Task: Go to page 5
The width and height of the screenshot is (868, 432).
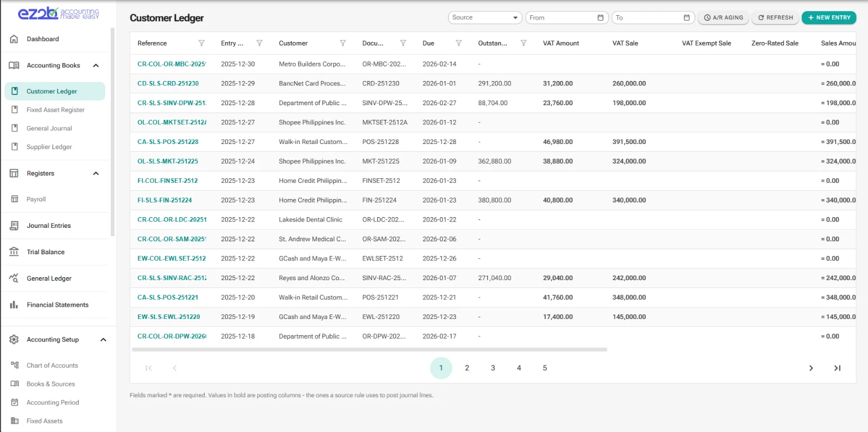Action: point(545,368)
